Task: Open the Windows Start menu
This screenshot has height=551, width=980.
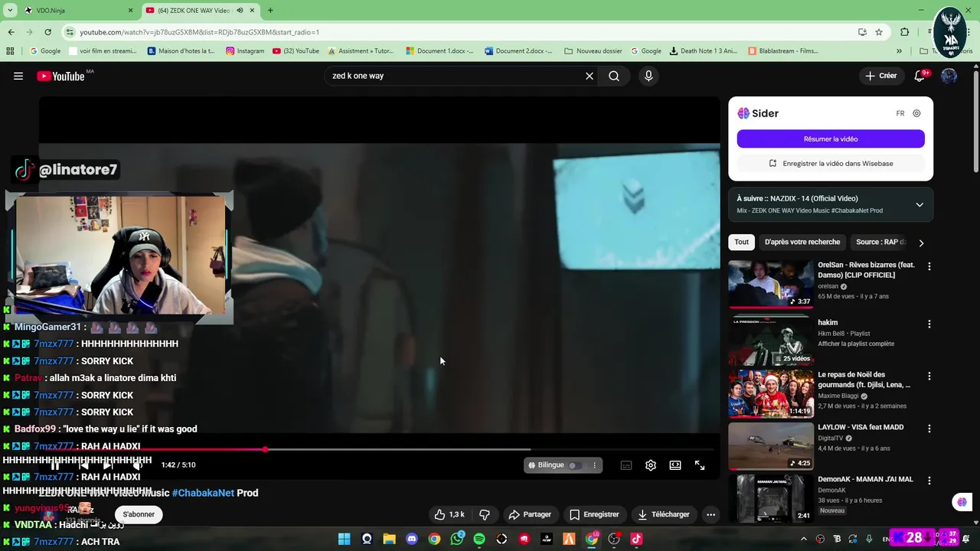Action: point(344,539)
